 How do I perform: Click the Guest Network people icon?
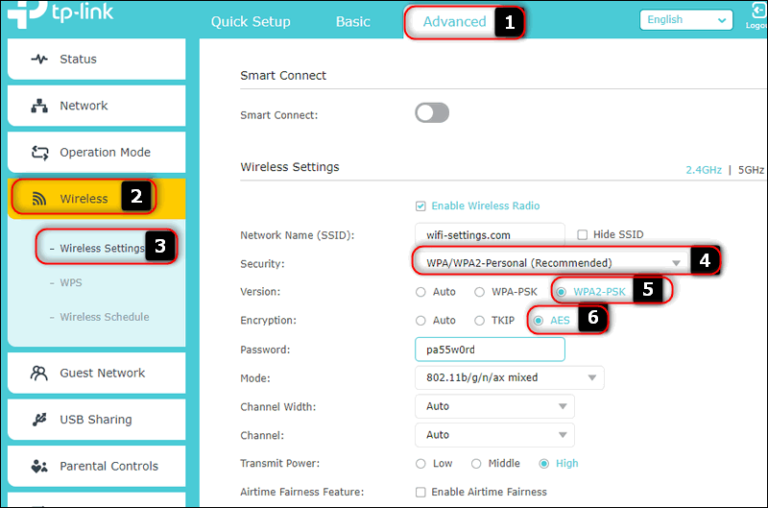pyautogui.click(x=40, y=373)
